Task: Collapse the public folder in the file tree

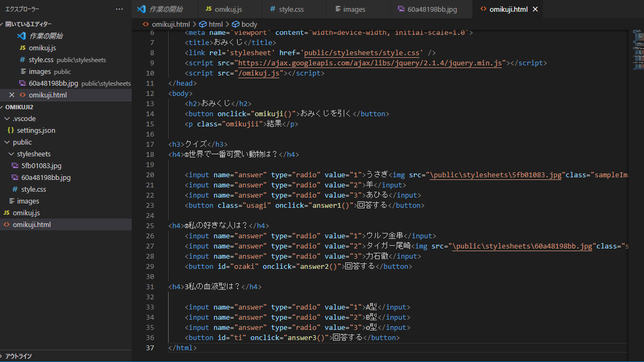Action: (6, 142)
